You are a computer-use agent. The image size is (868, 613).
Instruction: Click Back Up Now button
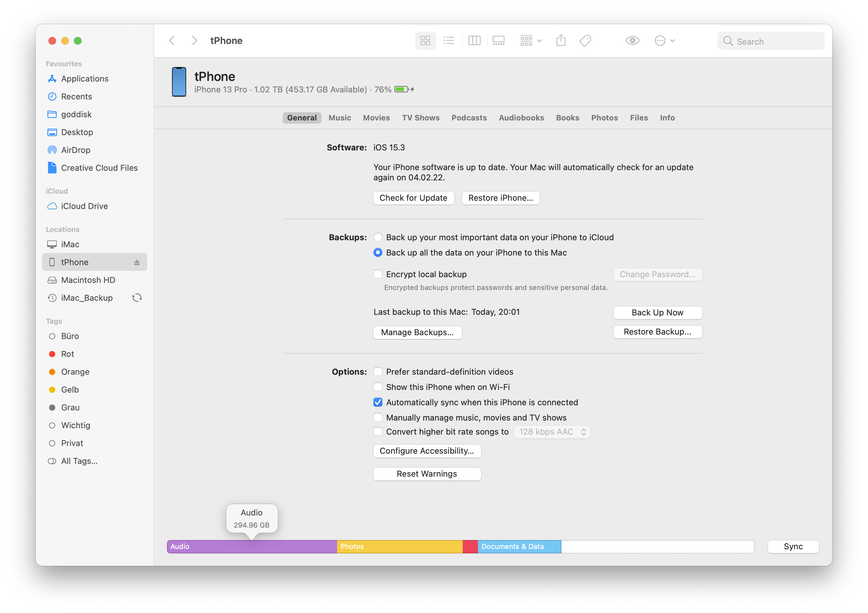tap(657, 313)
